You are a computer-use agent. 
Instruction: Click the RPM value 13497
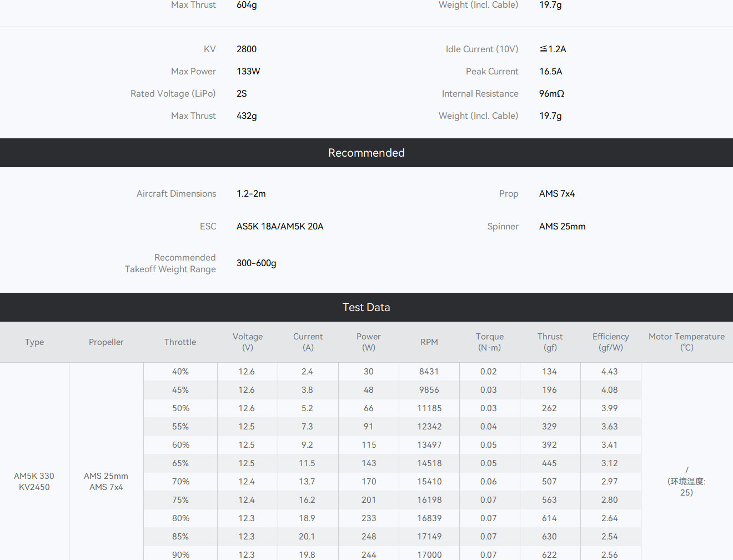pyautogui.click(x=429, y=445)
